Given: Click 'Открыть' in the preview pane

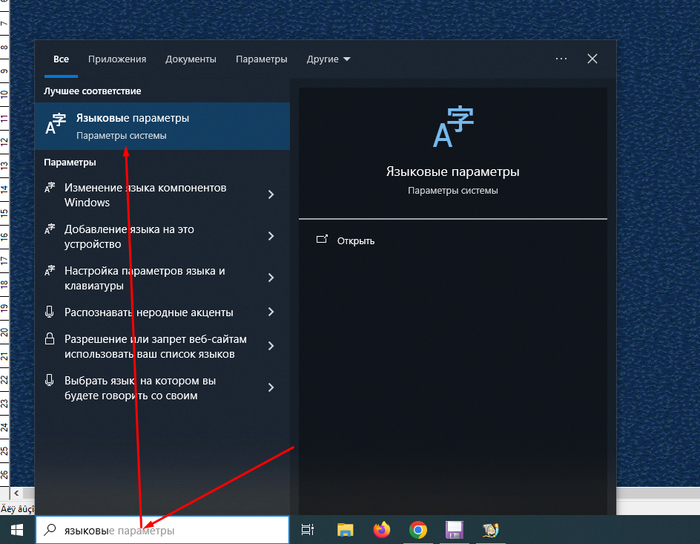Looking at the screenshot, I should tap(355, 241).
